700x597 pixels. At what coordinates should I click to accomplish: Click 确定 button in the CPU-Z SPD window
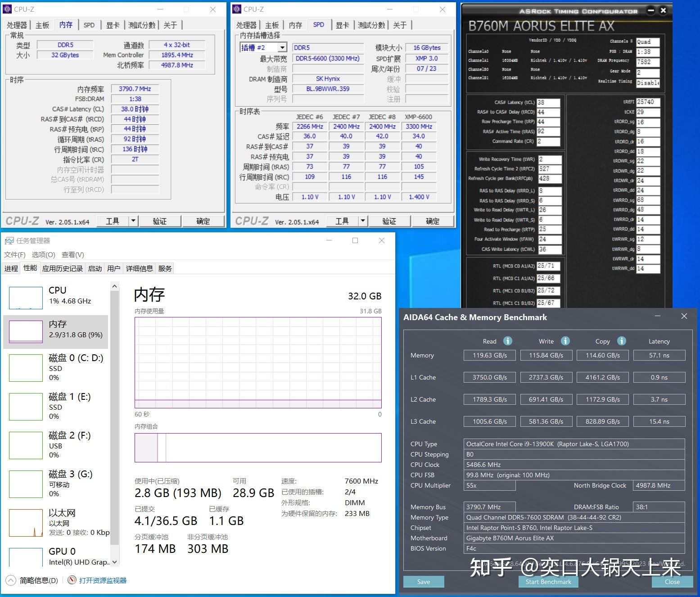(x=433, y=221)
